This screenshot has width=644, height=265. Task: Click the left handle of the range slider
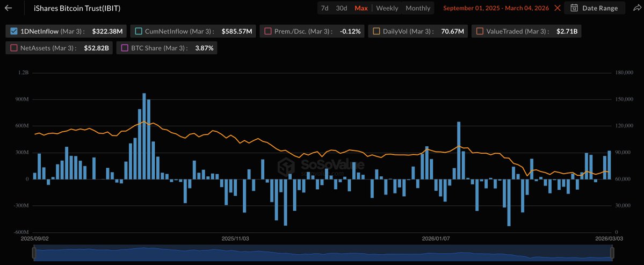pos(34,253)
